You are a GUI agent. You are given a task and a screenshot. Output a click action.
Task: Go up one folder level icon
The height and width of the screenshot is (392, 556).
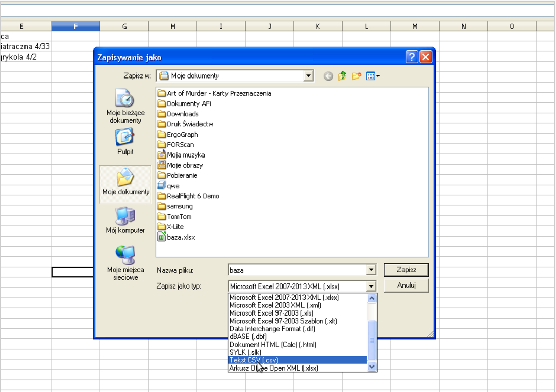342,76
